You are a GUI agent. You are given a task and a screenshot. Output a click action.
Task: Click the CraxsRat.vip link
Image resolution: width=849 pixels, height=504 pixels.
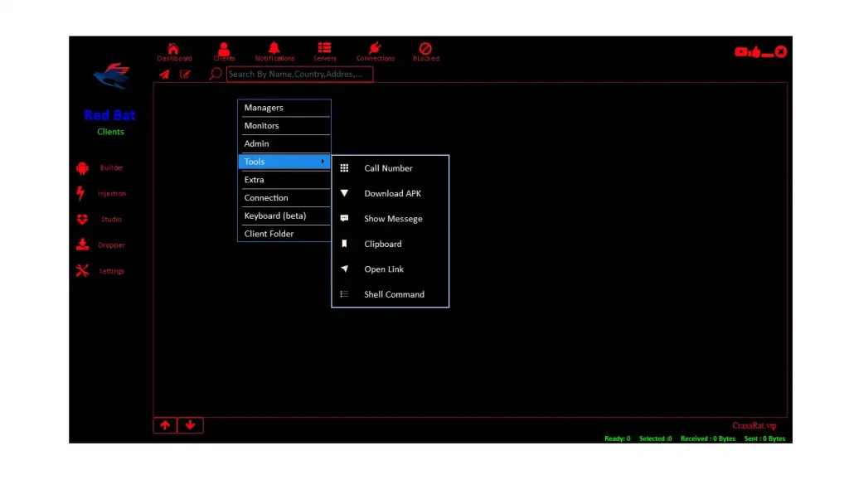point(754,425)
